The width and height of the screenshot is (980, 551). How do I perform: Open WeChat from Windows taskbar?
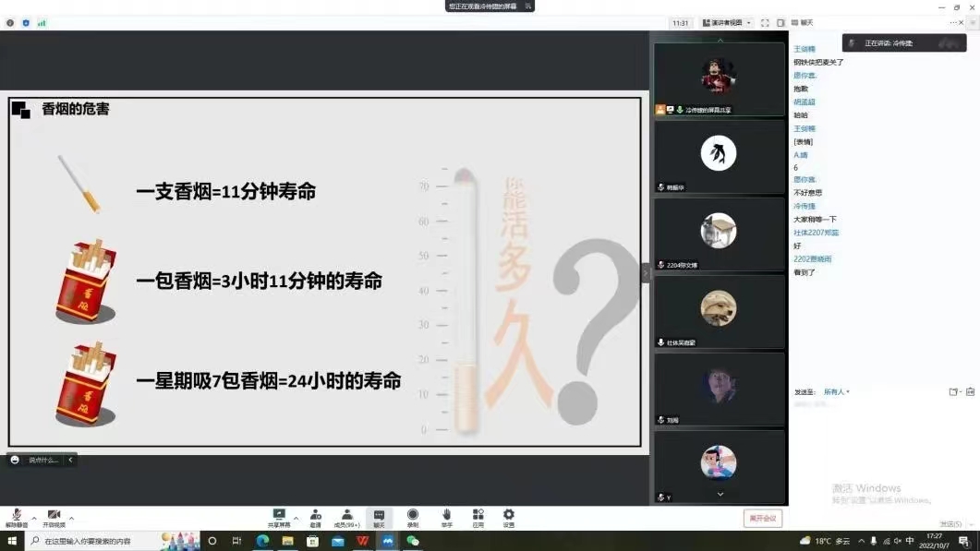(413, 541)
